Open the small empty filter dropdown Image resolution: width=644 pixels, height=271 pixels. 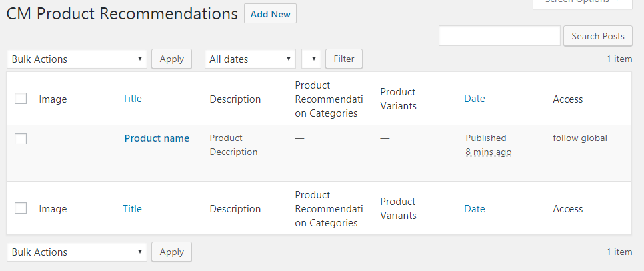(x=311, y=59)
